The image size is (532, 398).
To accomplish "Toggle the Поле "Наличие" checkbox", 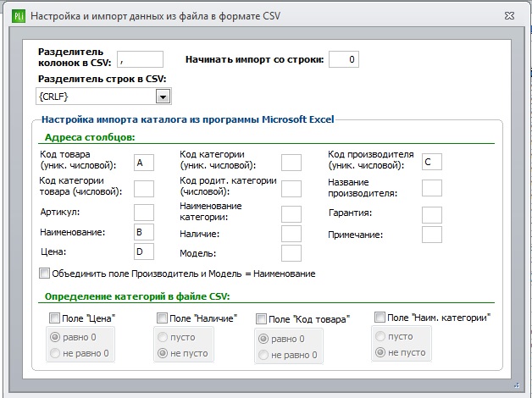I will 162,318.
